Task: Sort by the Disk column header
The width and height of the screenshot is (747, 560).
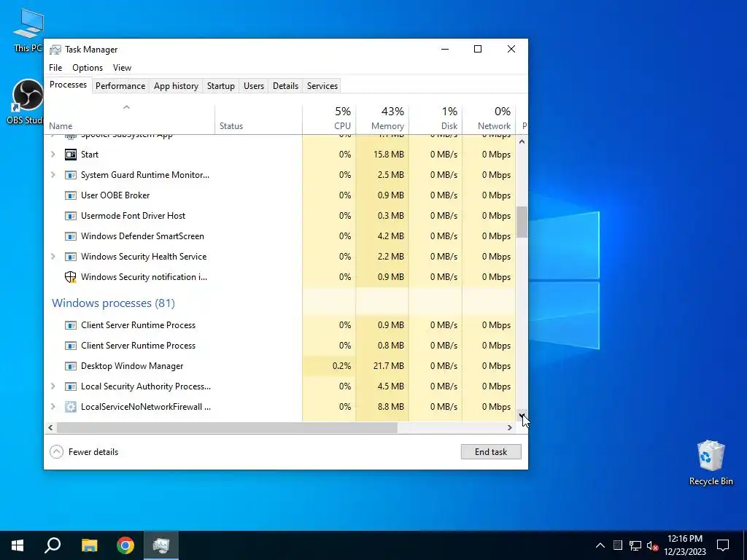Action: [436, 119]
